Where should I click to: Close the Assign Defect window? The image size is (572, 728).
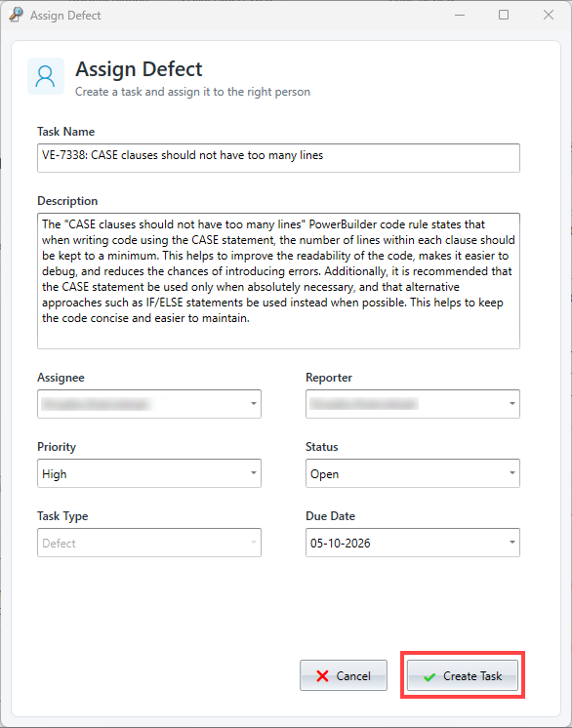click(549, 15)
